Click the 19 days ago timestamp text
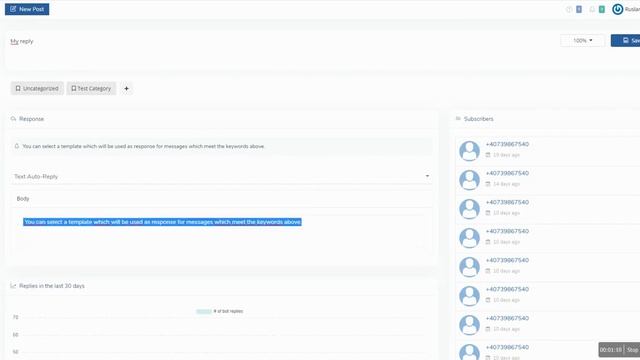 coord(506,155)
